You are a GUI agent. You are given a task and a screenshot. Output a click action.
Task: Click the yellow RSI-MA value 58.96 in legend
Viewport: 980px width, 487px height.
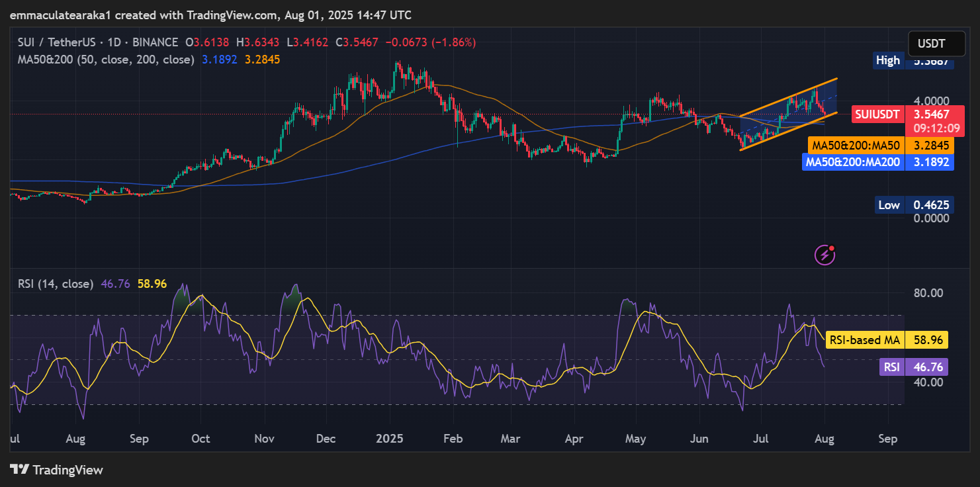[x=152, y=285]
